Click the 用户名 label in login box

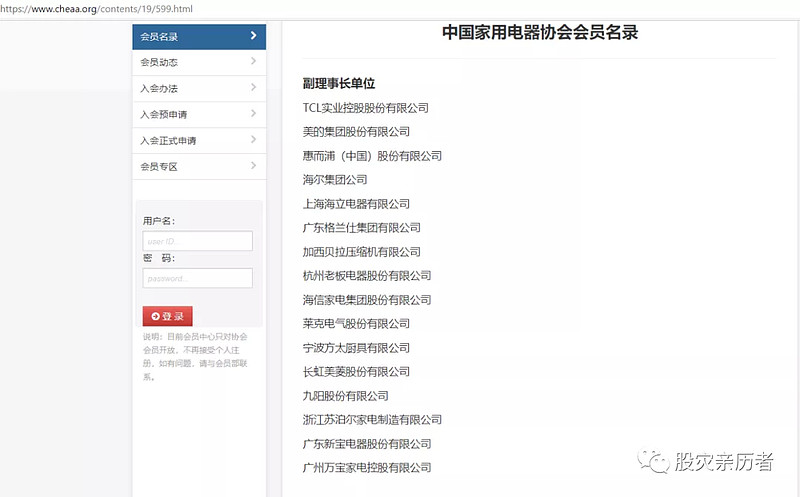(x=159, y=221)
